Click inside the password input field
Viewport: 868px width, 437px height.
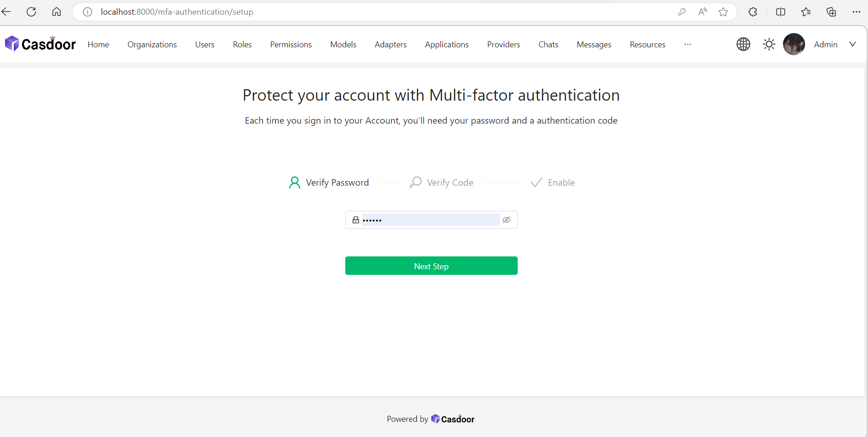(x=428, y=220)
